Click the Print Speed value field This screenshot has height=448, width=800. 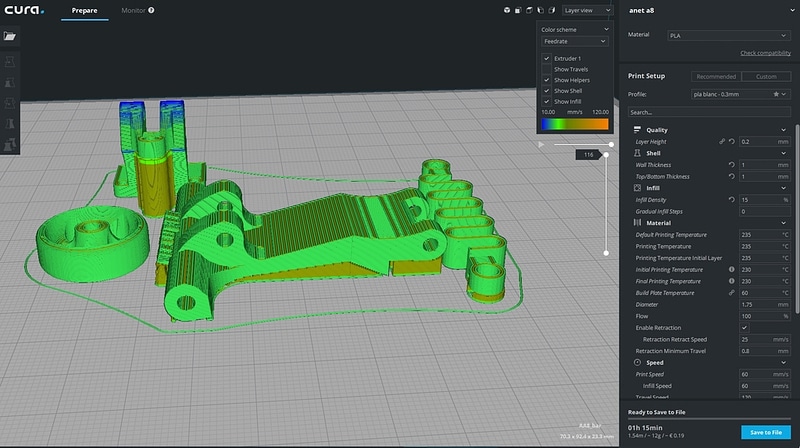click(x=764, y=374)
